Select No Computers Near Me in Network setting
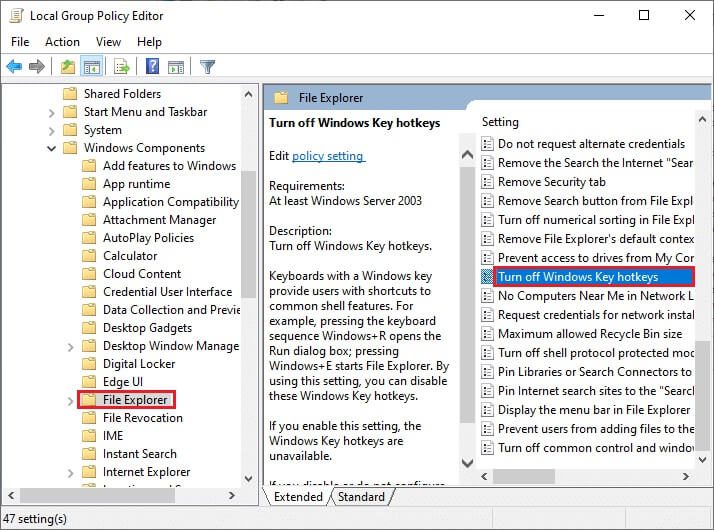Viewport: 714px width, 530px height. pos(596,296)
